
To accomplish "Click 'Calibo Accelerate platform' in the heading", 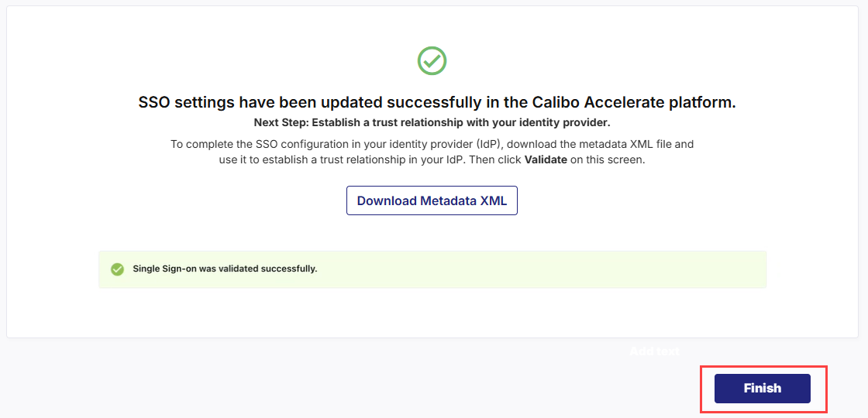I will pos(632,103).
